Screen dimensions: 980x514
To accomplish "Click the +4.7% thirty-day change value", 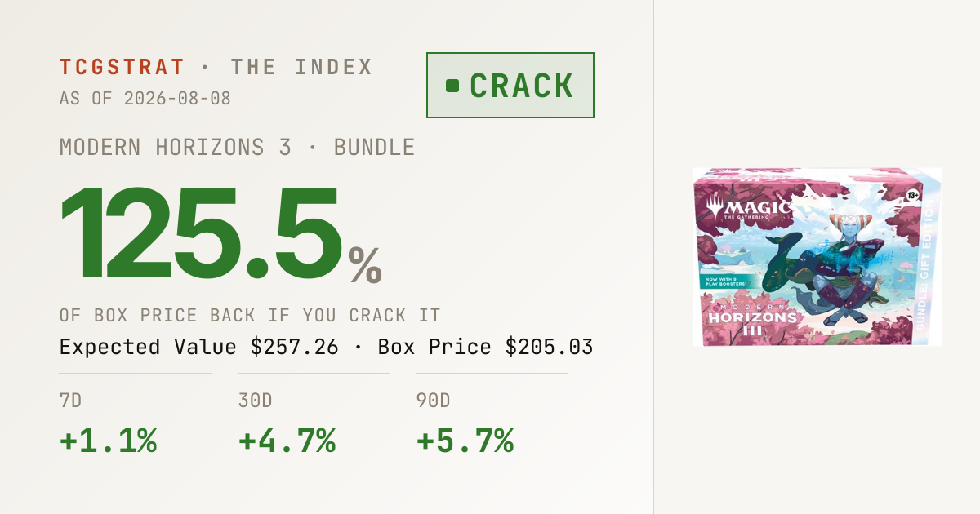I will pyautogui.click(x=287, y=441).
